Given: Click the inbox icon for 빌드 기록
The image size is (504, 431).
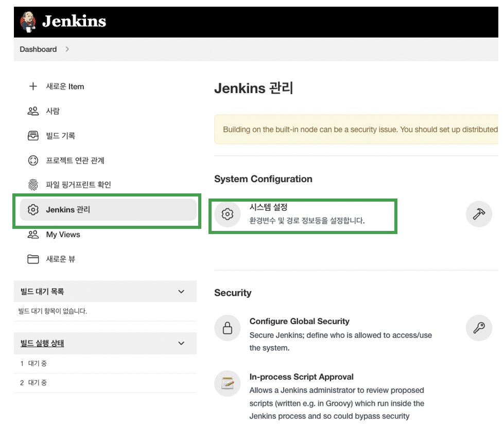Looking at the screenshot, I should [33, 136].
